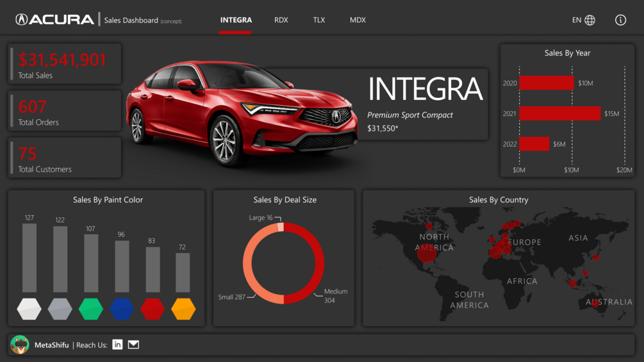Click the MetaShifu name in footer
644x362 pixels.
click(x=52, y=345)
